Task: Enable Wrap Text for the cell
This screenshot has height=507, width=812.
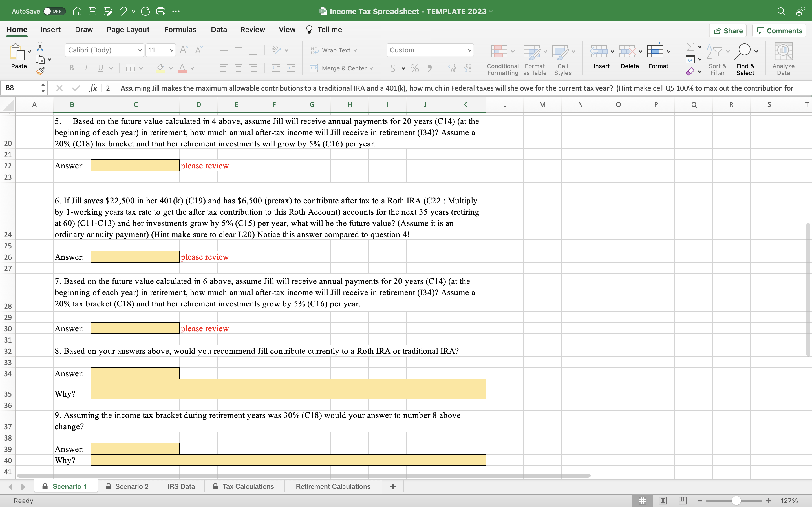Action: coord(334,50)
